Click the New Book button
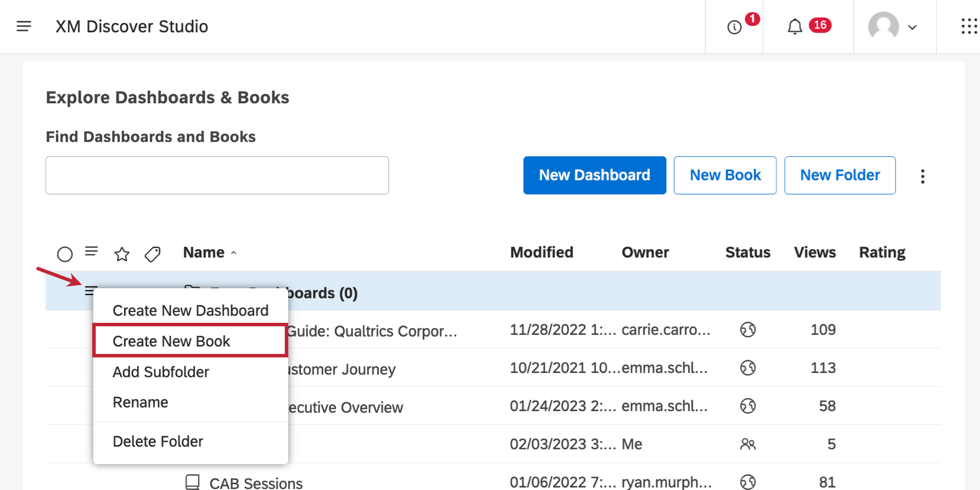The height and width of the screenshot is (490, 980). pos(725,175)
